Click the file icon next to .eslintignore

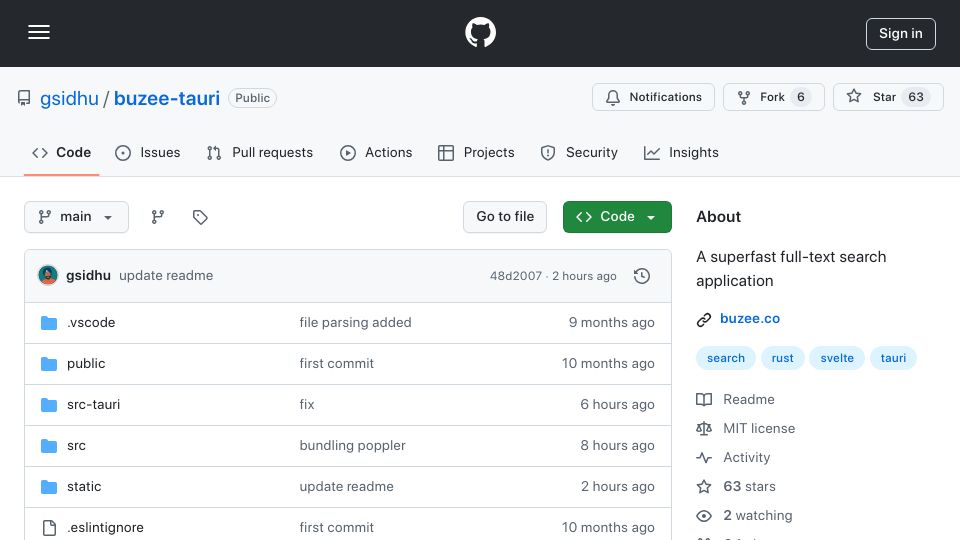click(x=49, y=528)
